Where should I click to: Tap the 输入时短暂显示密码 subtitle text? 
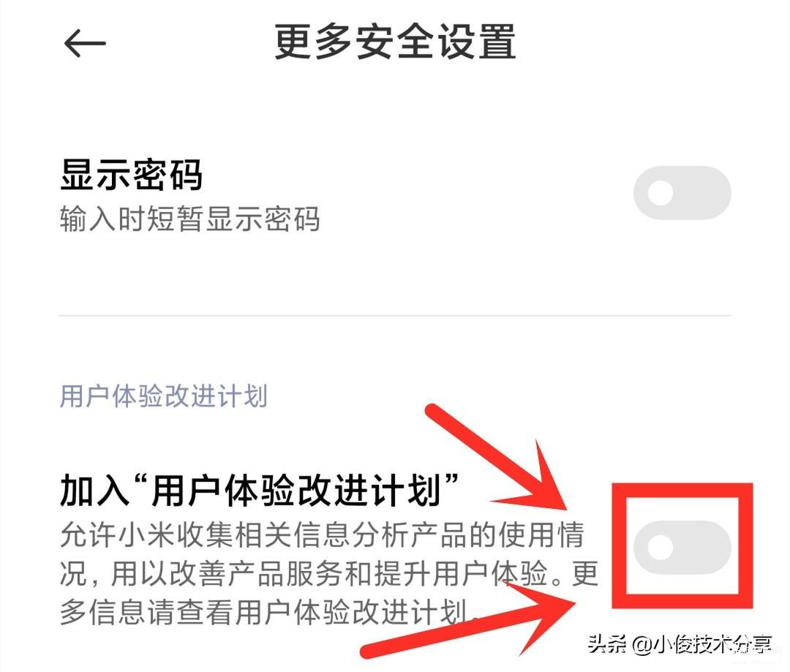(189, 219)
